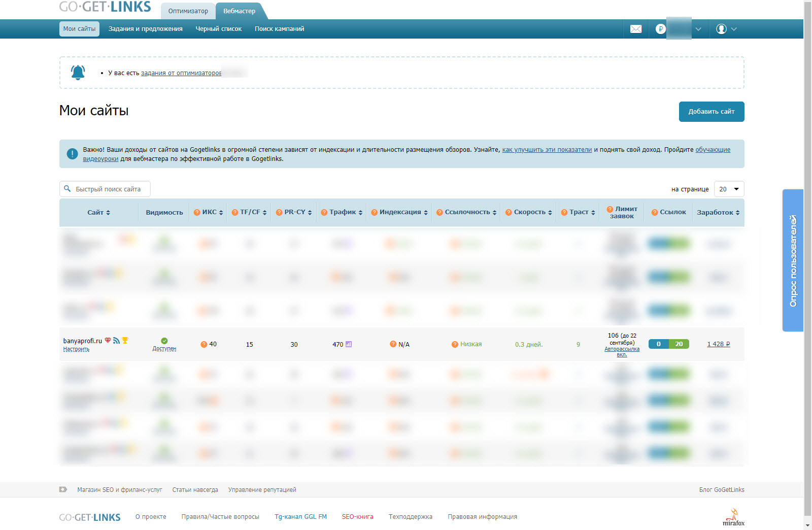Sort by Заработок column arrows

click(x=738, y=213)
